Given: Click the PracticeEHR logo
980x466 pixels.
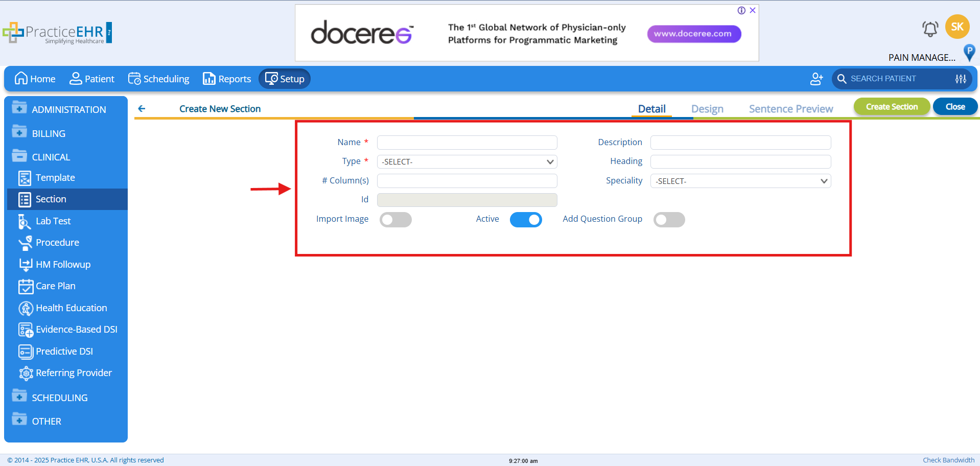Looking at the screenshot, I should pyautogui.click(x=57, y=33).
